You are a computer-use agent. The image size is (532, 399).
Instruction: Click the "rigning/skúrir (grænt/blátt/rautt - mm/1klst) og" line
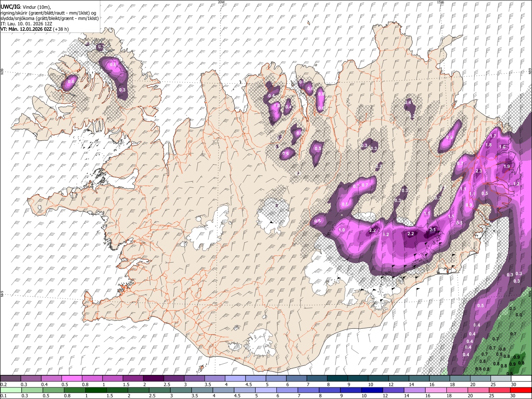(48, 13)
